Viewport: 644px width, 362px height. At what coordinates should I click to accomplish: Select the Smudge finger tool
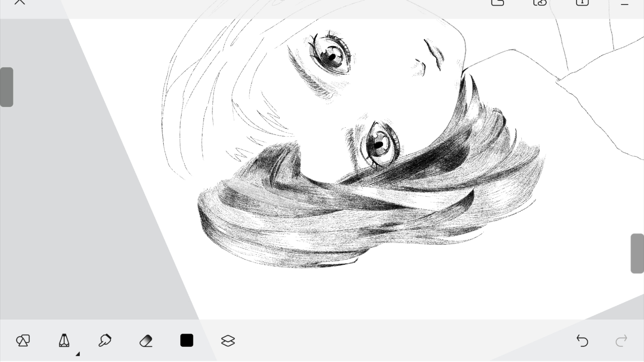pos(105,340)
